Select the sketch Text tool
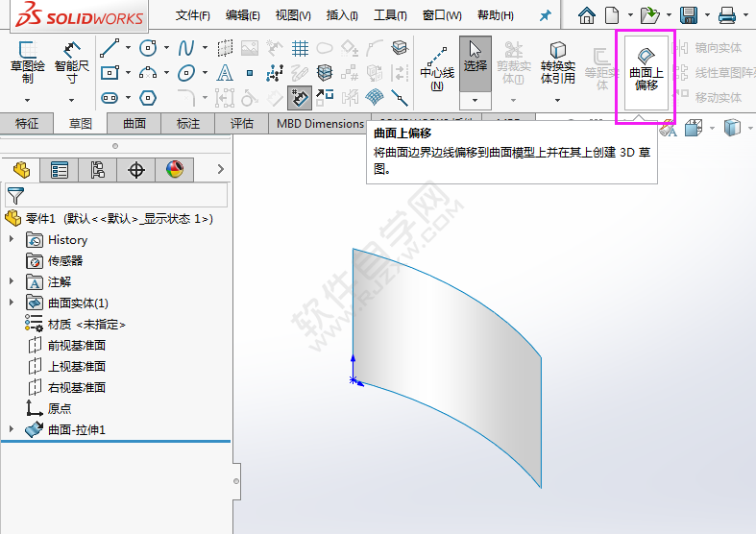 click(x=225, y=73)
